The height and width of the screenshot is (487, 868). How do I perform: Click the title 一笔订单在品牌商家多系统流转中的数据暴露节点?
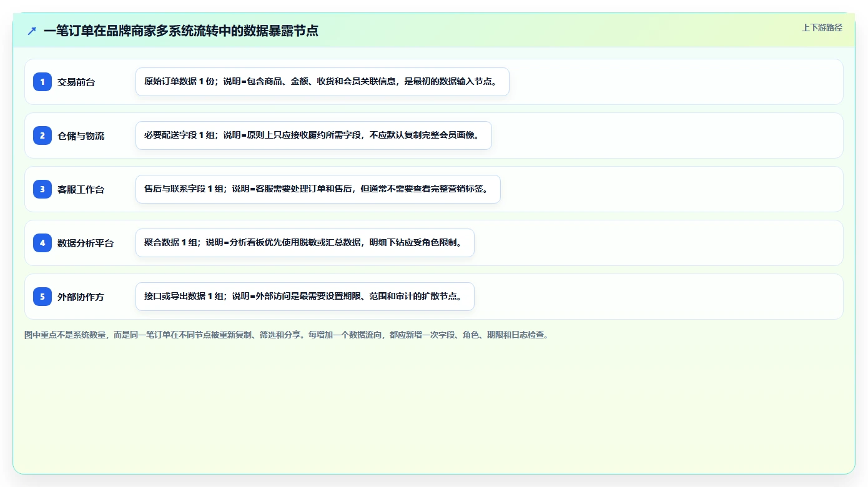pyautogui.click(x=181, y=31)
